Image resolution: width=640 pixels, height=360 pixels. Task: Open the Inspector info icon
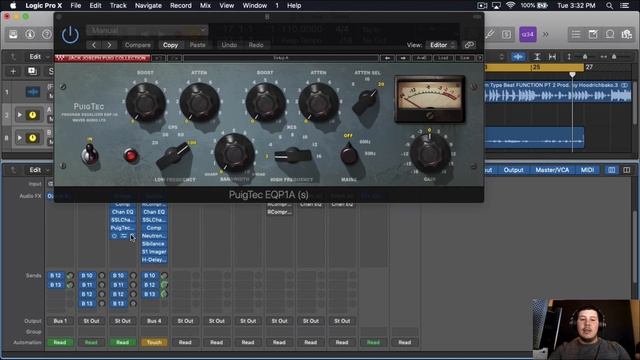tap(30, 35)
